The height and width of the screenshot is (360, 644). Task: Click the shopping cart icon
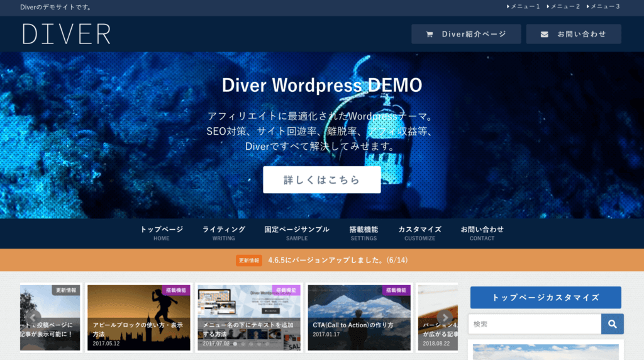pyautogui.click(x=429, y=34)
